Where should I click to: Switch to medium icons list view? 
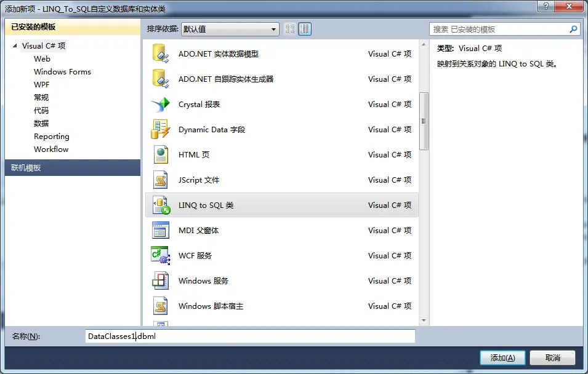(x=305, y=29)
